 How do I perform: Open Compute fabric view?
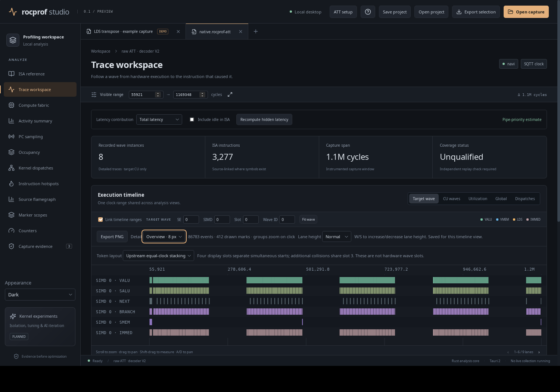coord(40,105)
